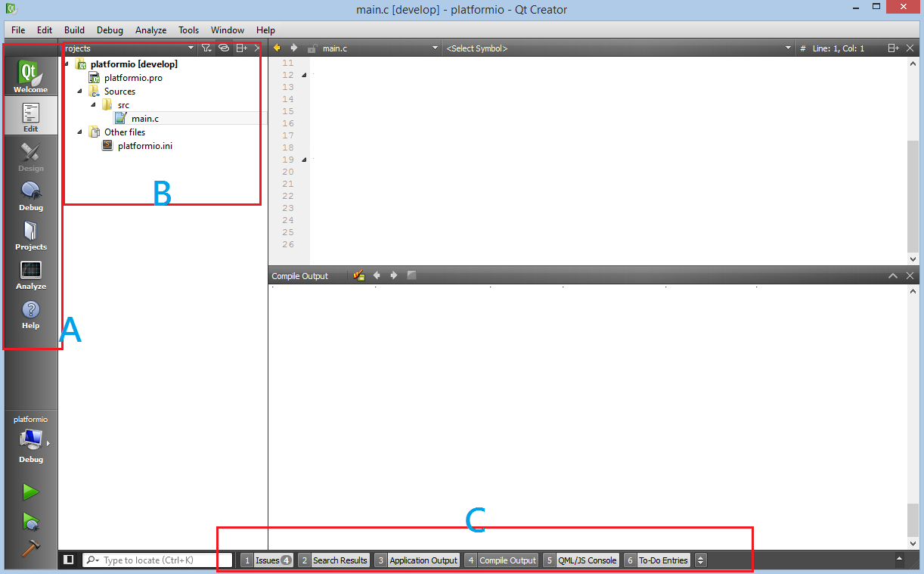Show the Issues output pane
Screen dimensions: 924x574
click(267, 560)
